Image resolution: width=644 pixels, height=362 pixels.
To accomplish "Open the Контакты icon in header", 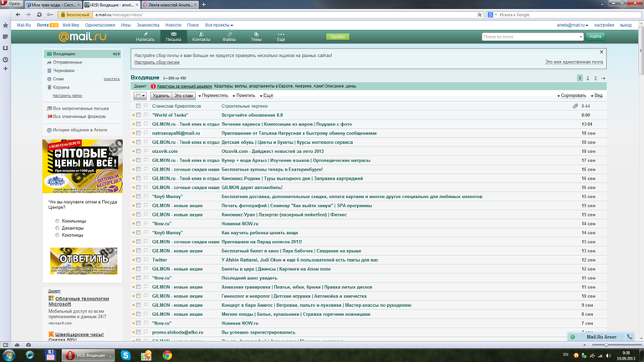I will [201, 37].
